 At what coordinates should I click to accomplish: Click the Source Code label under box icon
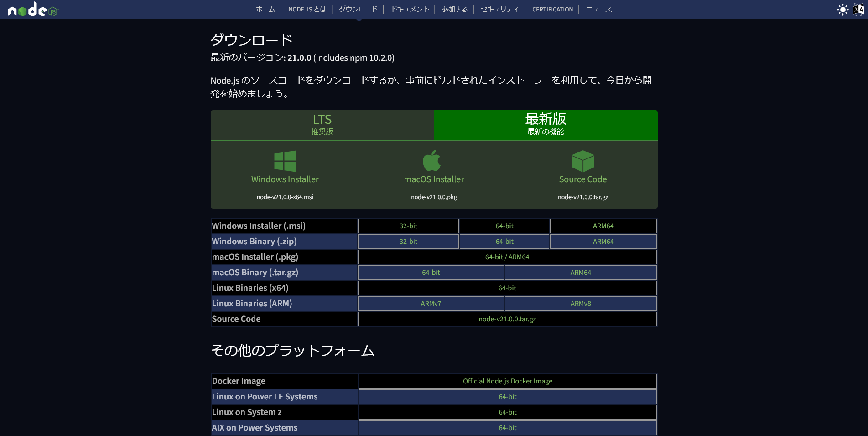(583, 179)
